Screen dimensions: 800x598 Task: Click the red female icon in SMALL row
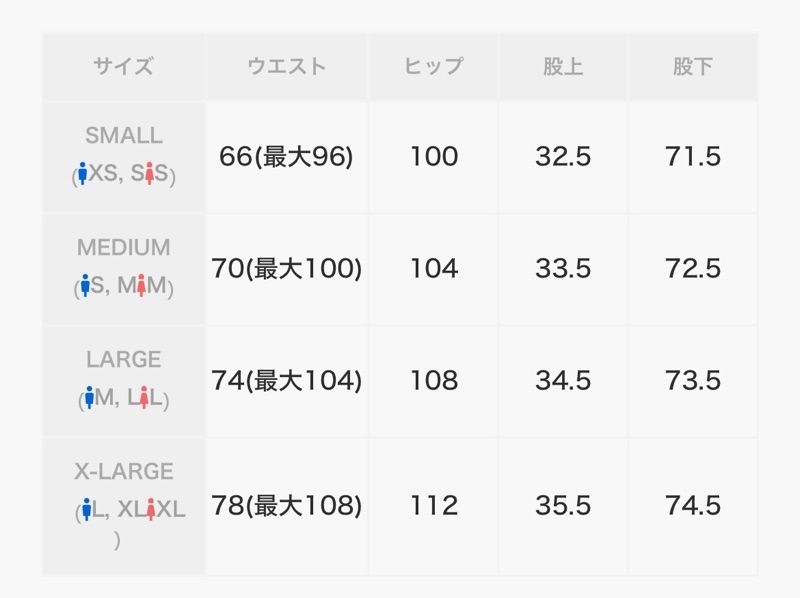pyautogui.click(x=149, y=173)
